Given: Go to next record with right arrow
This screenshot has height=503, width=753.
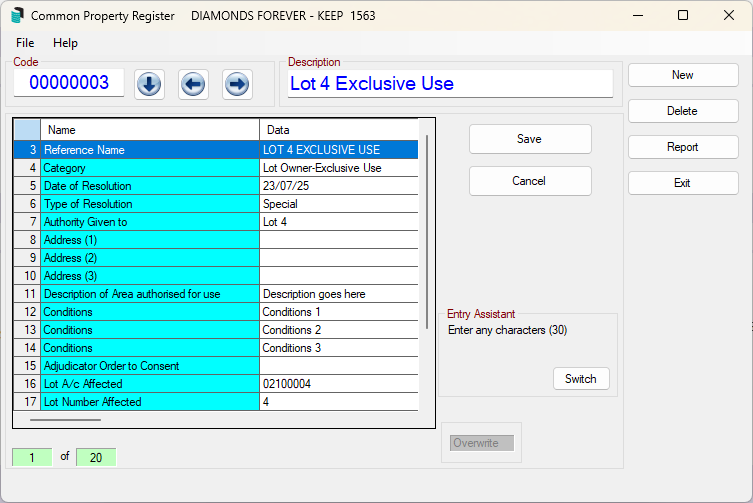Looking at the screenshot, I should coord(237,85).
